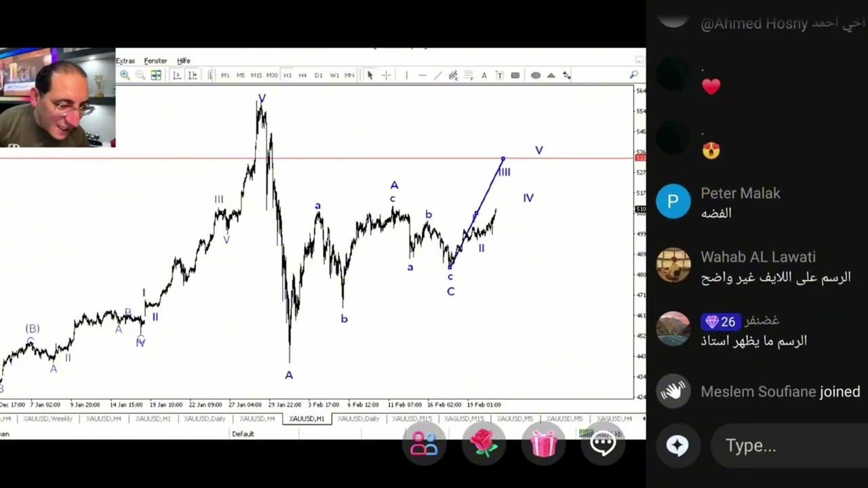The height and width of the screenshot is (488, 868).
Task: Switch to the XAGUSD,H4 chart tab
Action: click(x=614, y=419)
